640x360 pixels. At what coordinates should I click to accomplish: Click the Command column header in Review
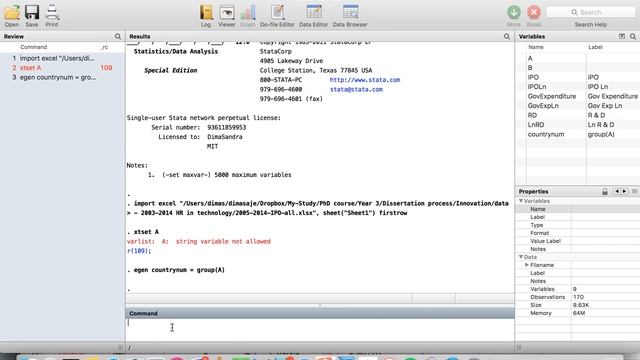click(34, 47)
